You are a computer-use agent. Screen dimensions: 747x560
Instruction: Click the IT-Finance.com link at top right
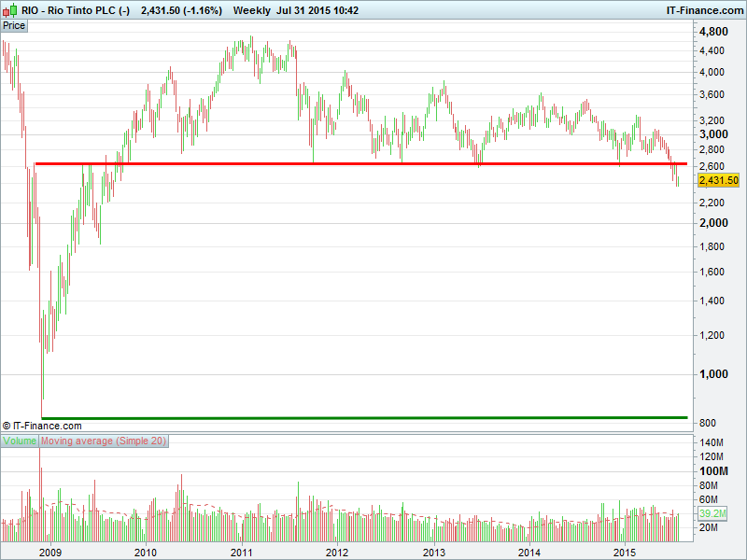click(x=705, y=10)
